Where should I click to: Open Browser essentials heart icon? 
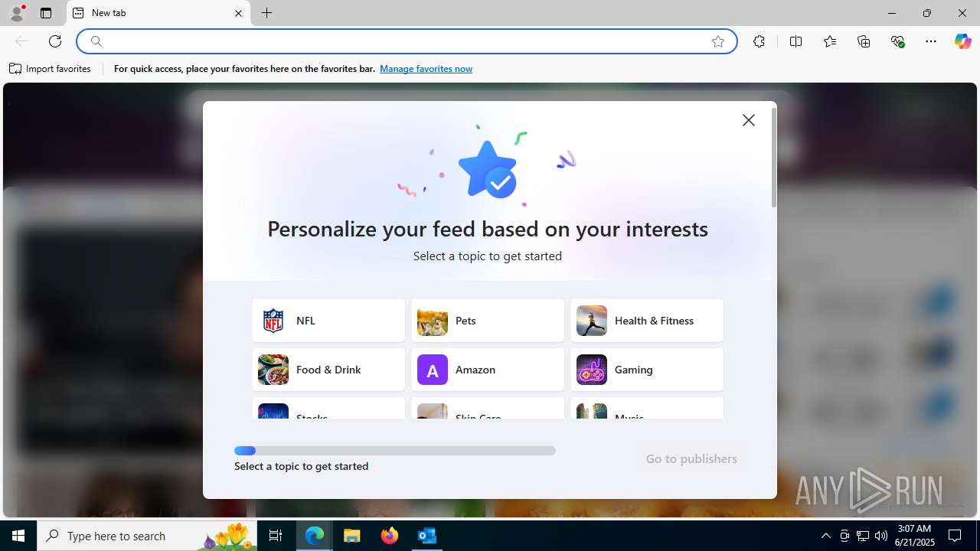[x=897, y=41]
